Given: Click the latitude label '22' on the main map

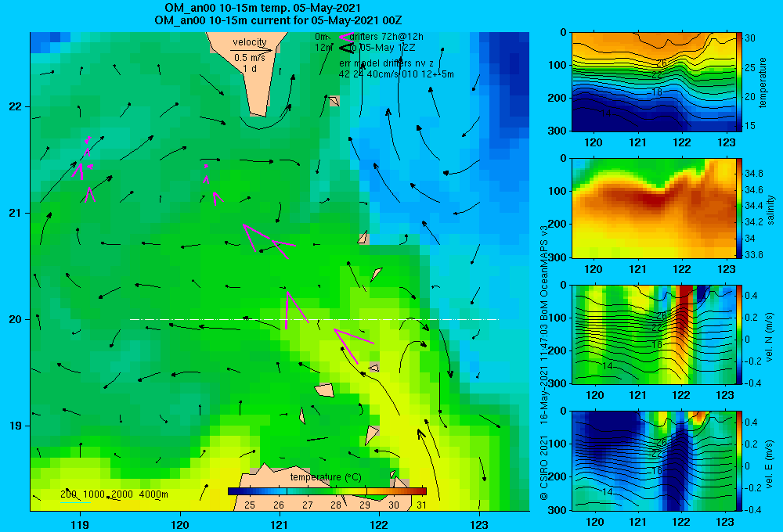Looking at the screenshot, I should tap(15, 107).
